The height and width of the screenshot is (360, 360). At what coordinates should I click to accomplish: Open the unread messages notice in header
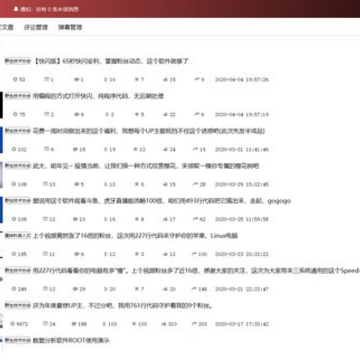(49, 9)
